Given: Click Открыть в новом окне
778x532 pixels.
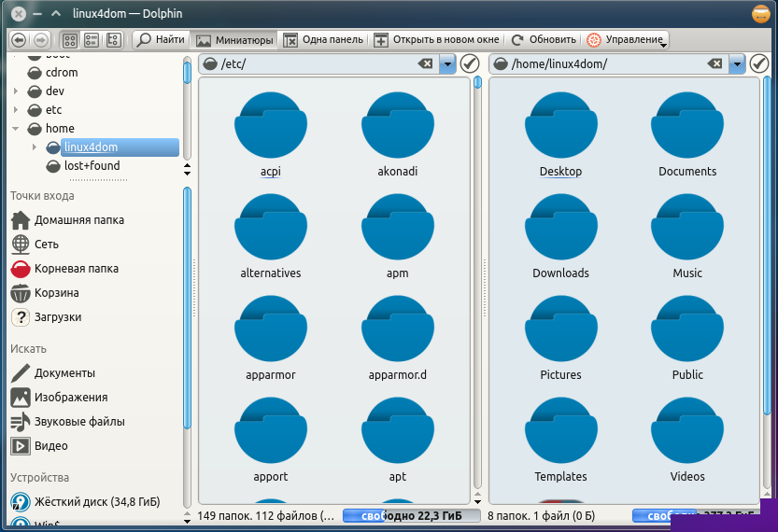Looking at the screenshot, I should (436, 39).
